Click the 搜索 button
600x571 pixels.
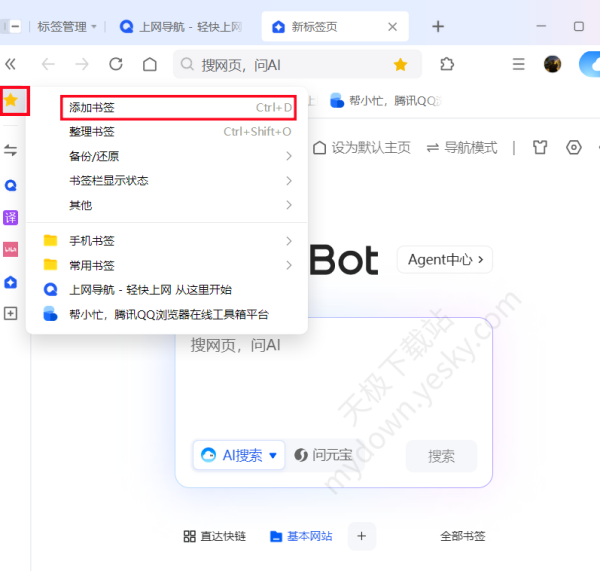click(441, 456)
